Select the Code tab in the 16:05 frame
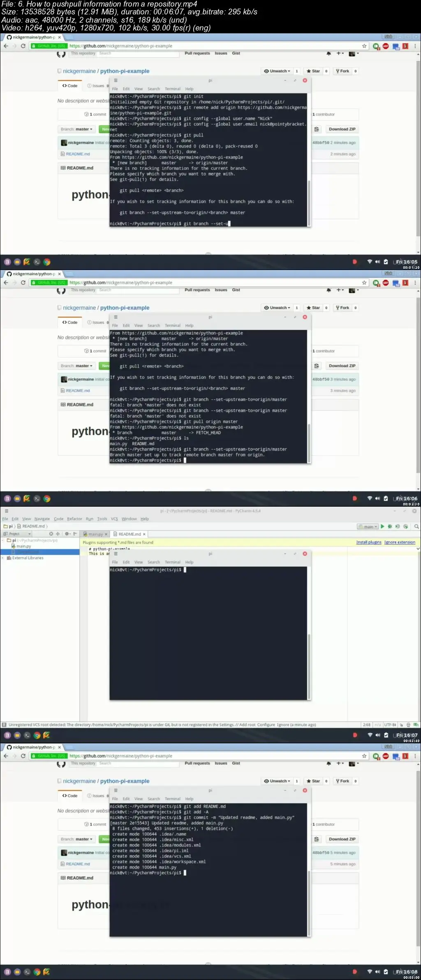Viewport: 421px width, 980px height. click(x=70, y=86)
